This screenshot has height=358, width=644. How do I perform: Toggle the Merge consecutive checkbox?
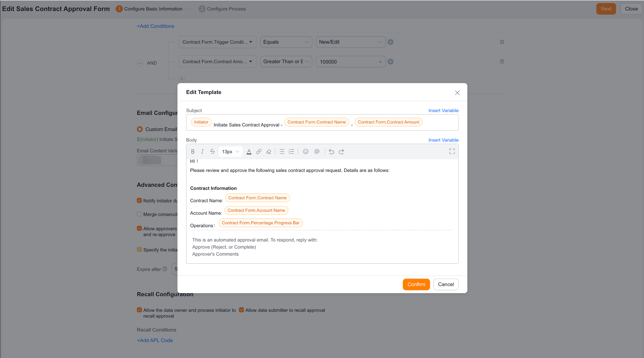pyautogui.click(x=139, y=214)
